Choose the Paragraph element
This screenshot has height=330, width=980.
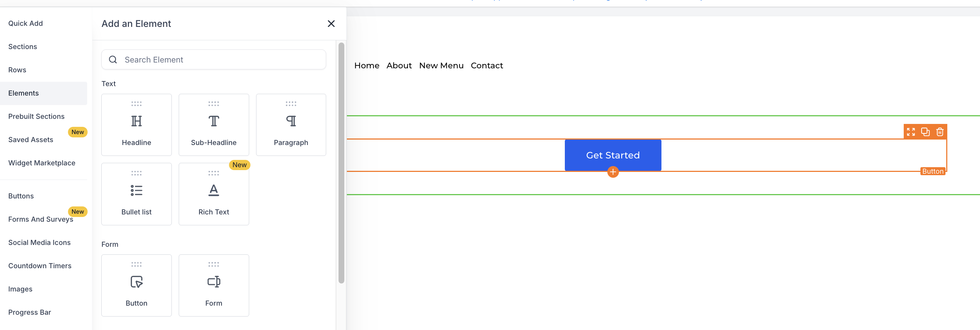click(291, 124)
